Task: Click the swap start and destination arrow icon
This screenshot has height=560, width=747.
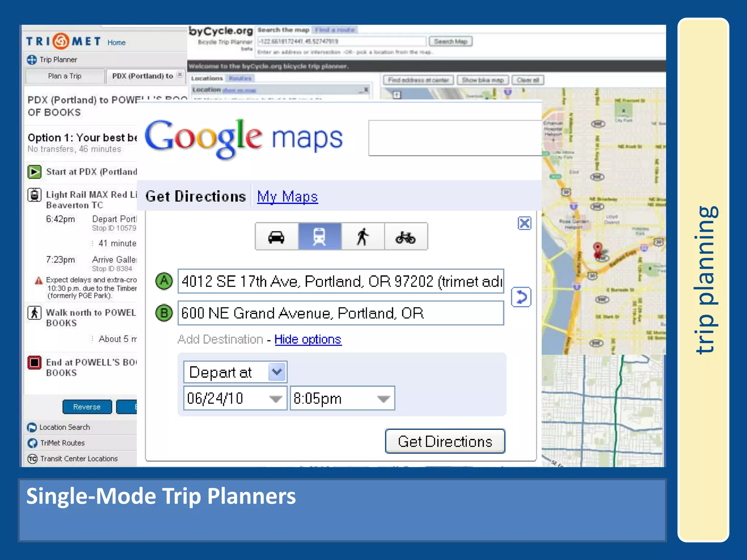Action: point(521,297)
